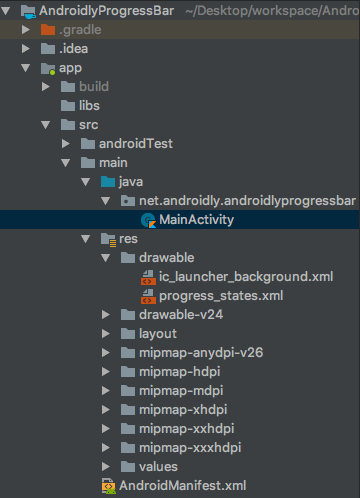
Task: Click the AndroidlyProgressBar project icon
Action: (x=28, y=12)
